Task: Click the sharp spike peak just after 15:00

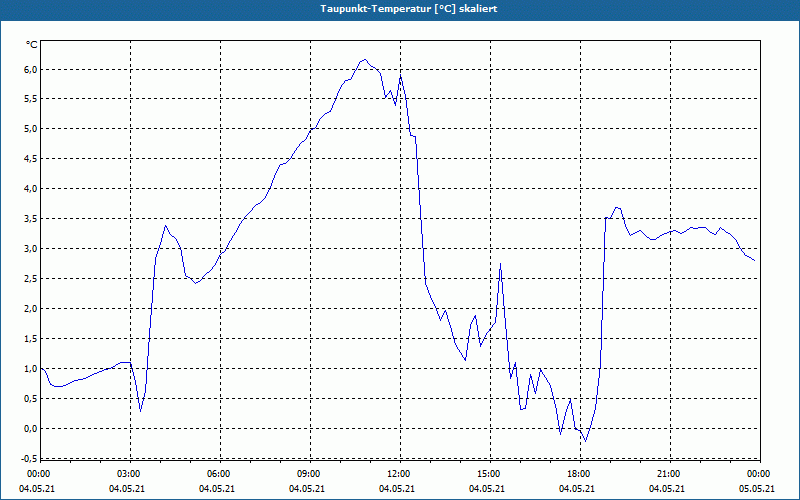Action: click(501, 264)
